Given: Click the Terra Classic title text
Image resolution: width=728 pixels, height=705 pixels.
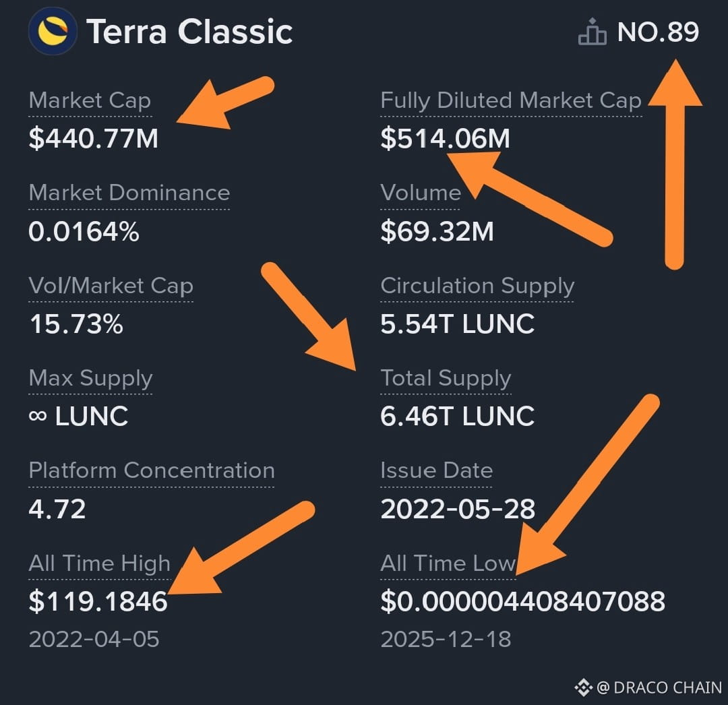Looking at the screenshot, I should pyautogui.click(x=189, y=32).
